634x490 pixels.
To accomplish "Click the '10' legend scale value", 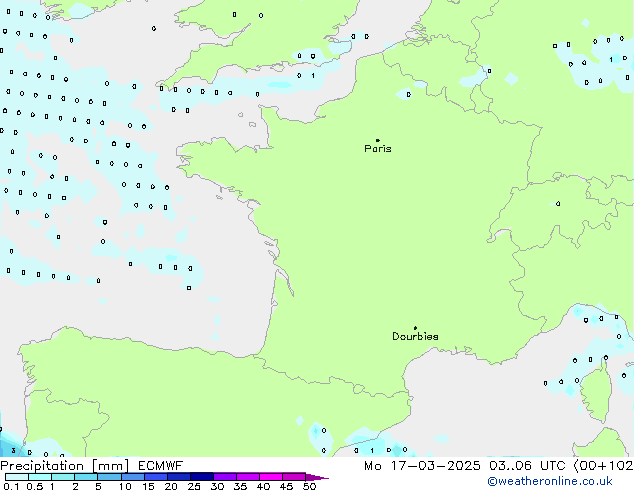I will pyautogui.click(x=125, y=486).
